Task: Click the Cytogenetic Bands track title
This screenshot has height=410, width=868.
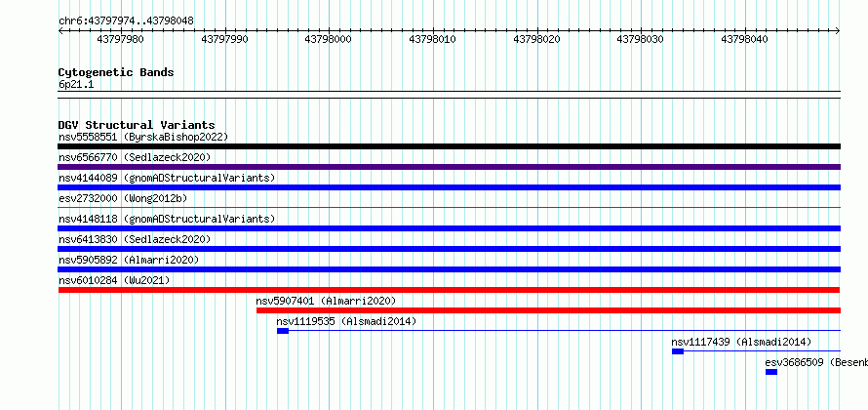Action: click(116, 72)
